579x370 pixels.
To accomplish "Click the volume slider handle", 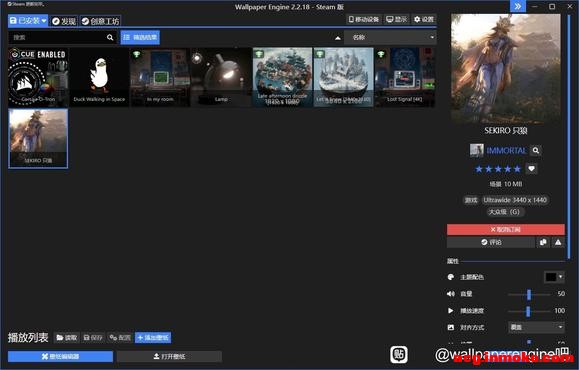I will click(529, 294).
